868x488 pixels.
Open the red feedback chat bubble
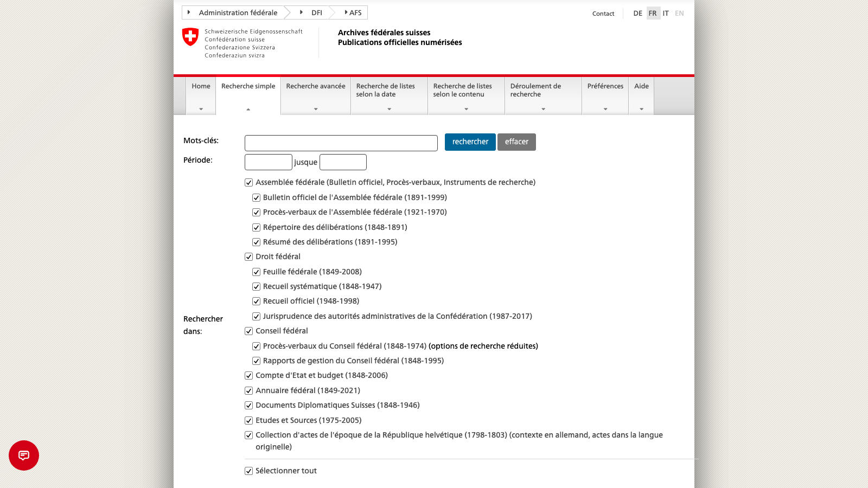pos(24,455)
